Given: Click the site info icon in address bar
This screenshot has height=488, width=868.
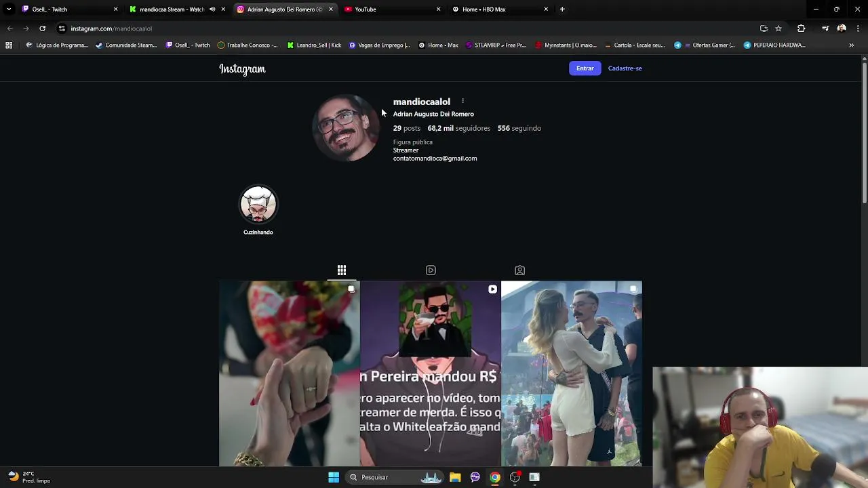Looking at the screenshot, I should point(62,28).
